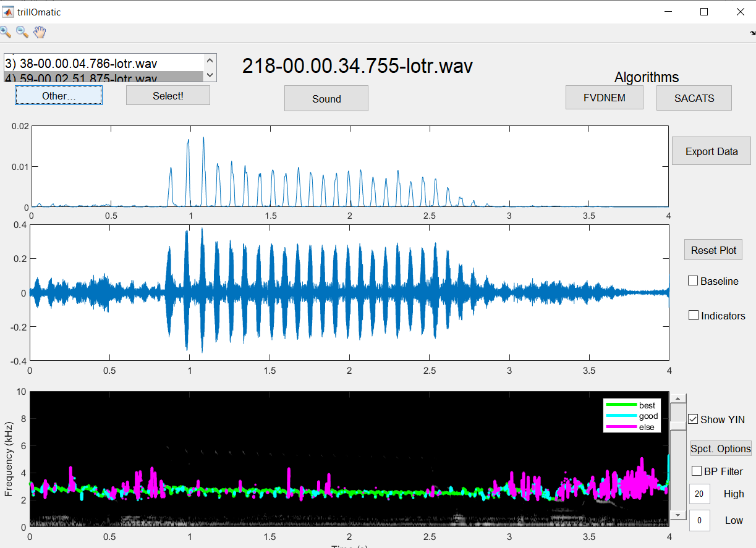Activate the Pan hand tool
The height and width of the screenshot is (548, 756).
pyautogui.click(x=40, y=32)
